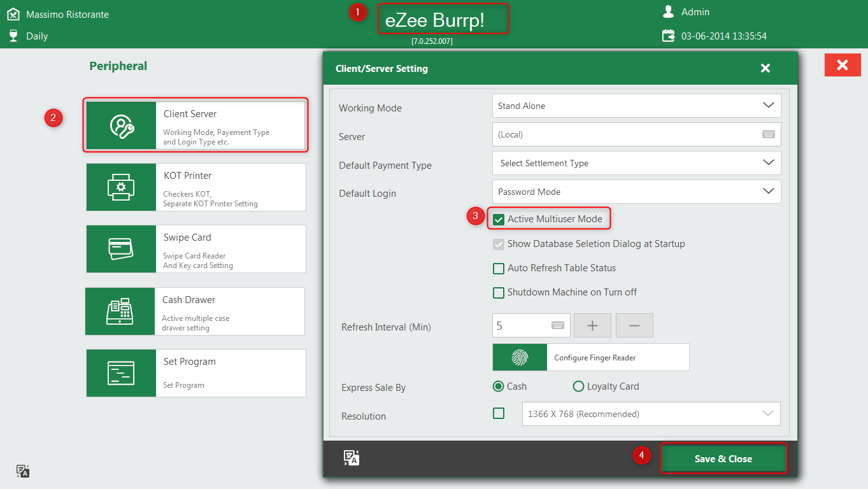Screen dimensions: 868x489
Task: Open the Client Server peripheral icon
Action: coord(121,125)
